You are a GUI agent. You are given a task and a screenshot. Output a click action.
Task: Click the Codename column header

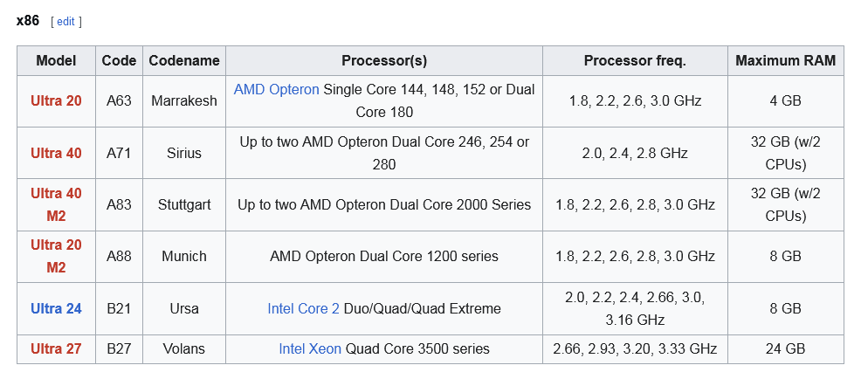pyautogui.click(x=183, y=61)
